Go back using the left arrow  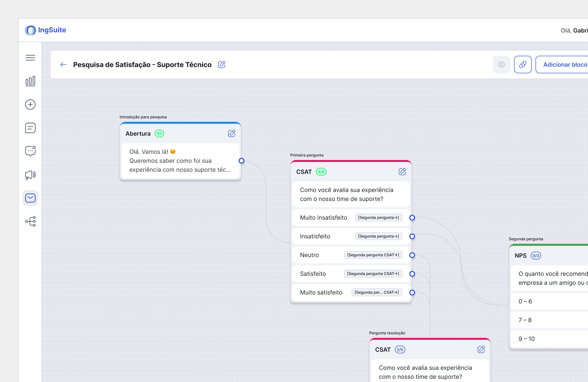[x=63, y=65]
